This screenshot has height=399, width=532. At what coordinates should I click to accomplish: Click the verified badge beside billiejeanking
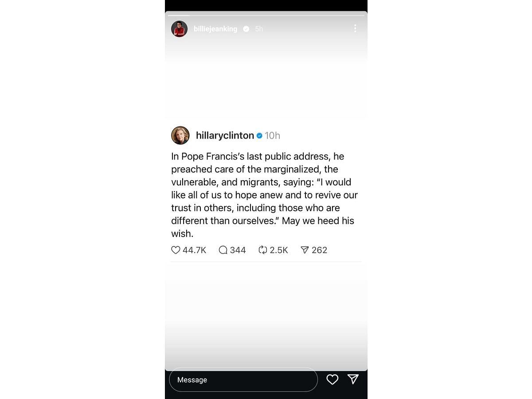pyautogui.click(x=246, y=29)
